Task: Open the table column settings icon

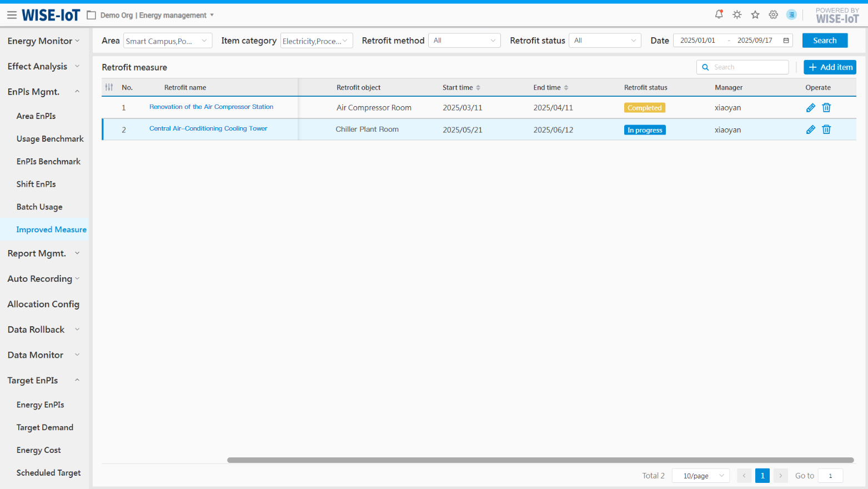Action: (x=109, y=87)
